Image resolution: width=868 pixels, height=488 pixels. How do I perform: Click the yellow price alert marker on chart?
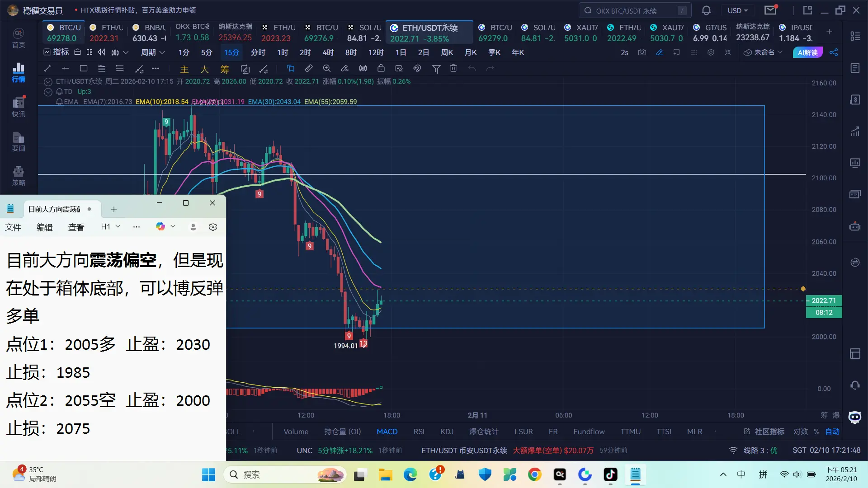pos(803,289)
